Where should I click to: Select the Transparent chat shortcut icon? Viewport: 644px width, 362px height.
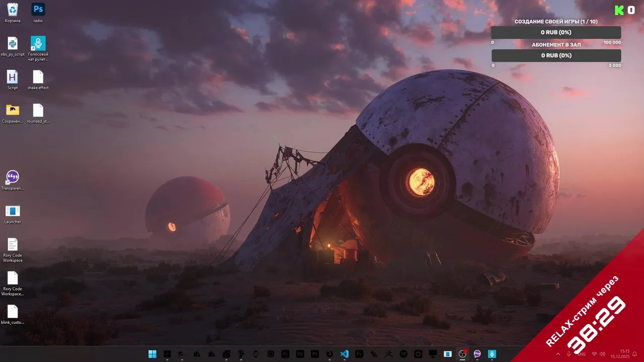click(13, 180)
